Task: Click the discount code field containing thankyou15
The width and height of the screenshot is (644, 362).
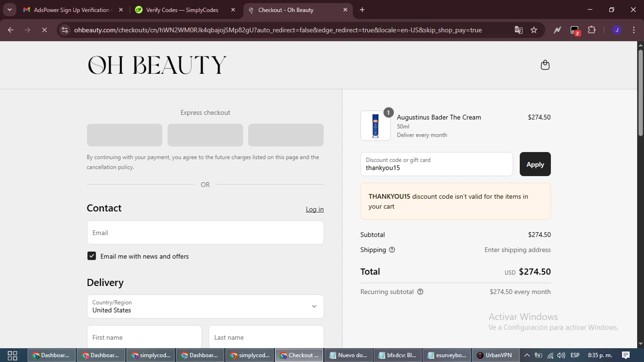Action: 437,164
